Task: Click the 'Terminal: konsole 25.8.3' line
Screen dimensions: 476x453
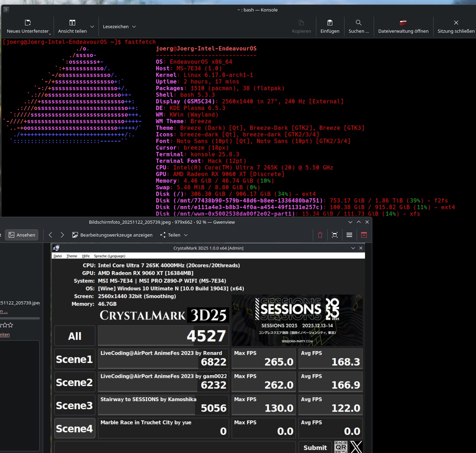Action: click(197, 154)
